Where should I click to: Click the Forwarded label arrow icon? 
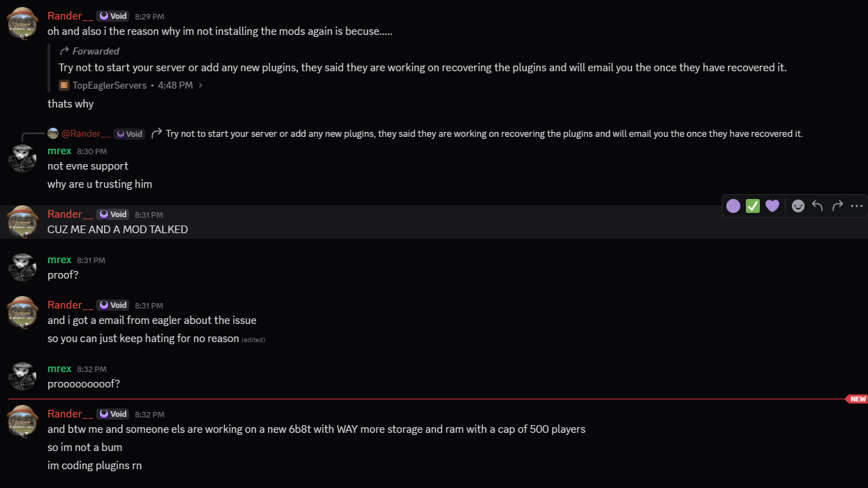[64, 51]
